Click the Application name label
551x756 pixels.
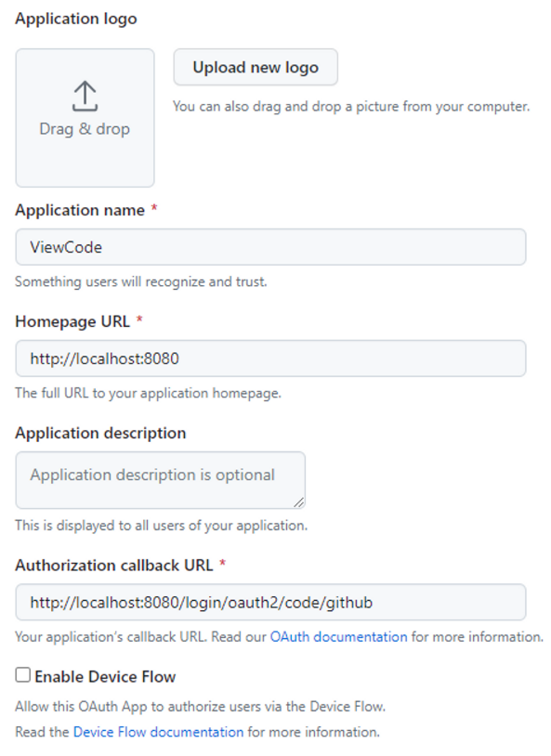[80, 210]
